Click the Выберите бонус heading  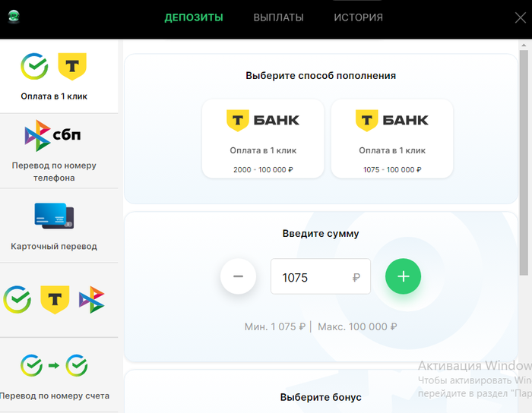321,397
